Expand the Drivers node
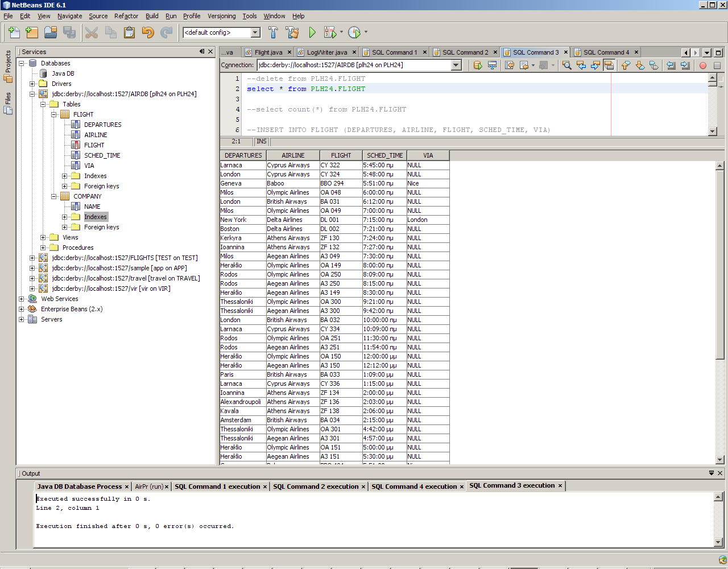Screen dimensions: 728x569 [32, 84]
